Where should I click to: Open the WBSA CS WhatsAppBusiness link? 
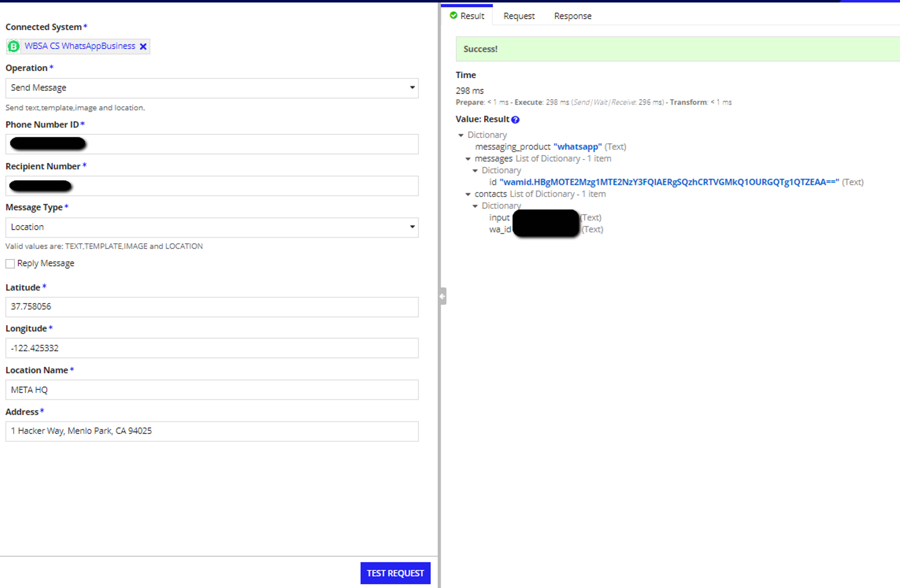point(80,46)
